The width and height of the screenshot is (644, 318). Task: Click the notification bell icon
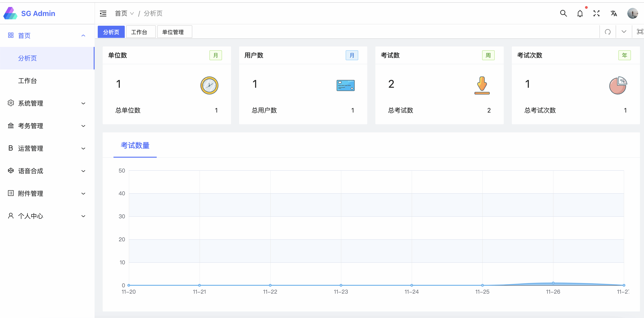tap(580, 13)
